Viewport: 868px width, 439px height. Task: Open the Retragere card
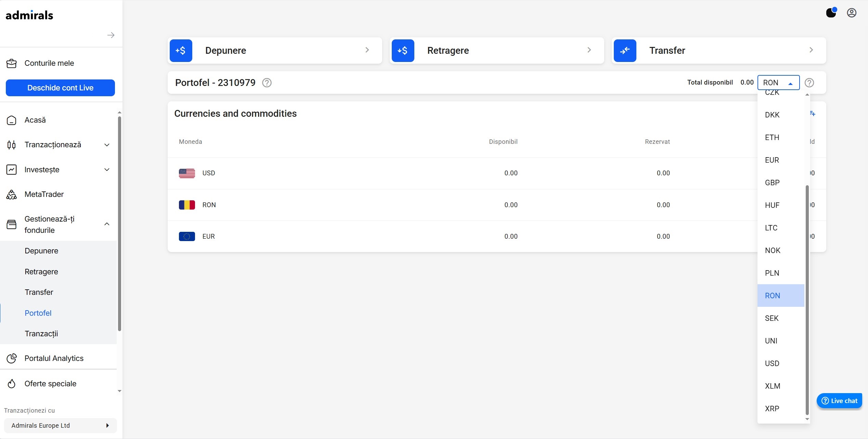(x=497, y=51)
